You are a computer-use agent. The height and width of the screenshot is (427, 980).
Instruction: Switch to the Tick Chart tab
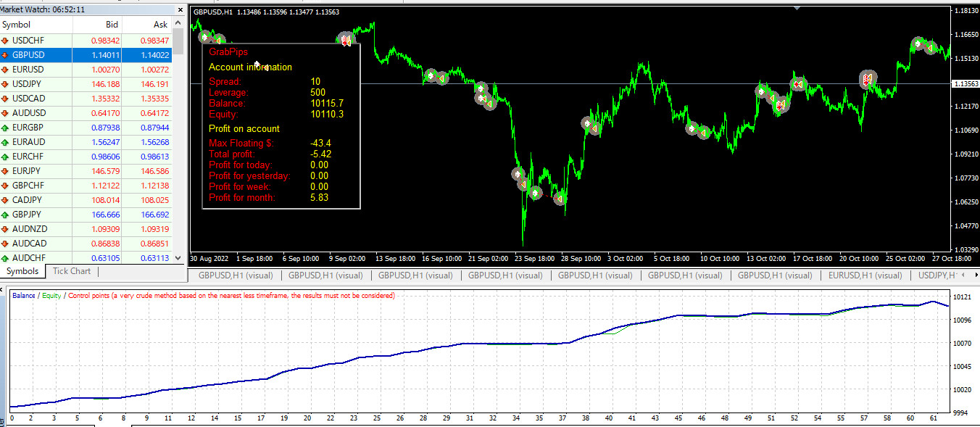[72, 271]
